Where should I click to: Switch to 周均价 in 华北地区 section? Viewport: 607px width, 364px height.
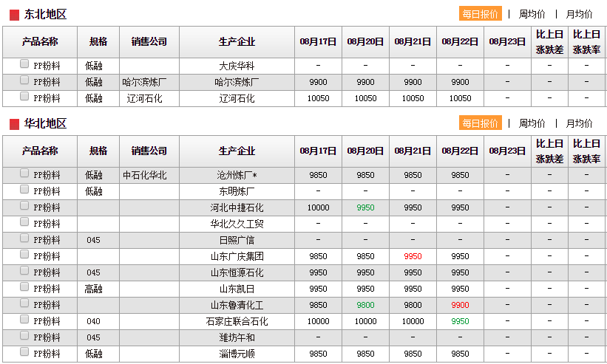[532, 123]
